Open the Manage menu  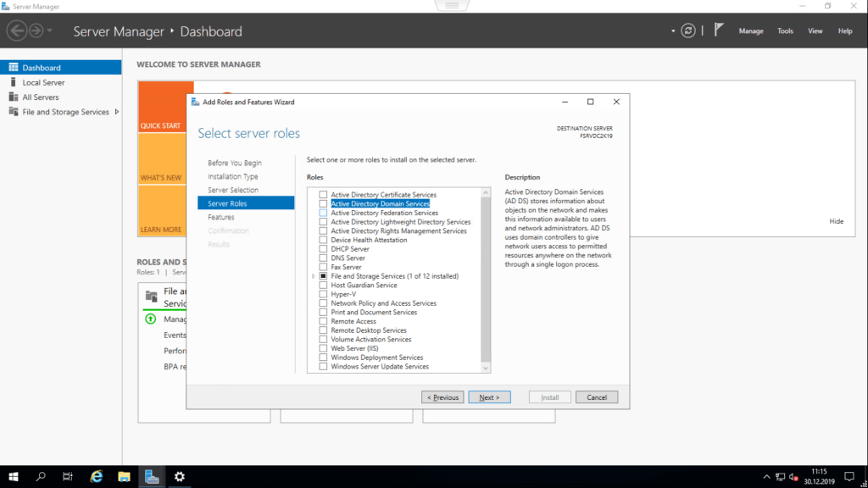[751, 31]
